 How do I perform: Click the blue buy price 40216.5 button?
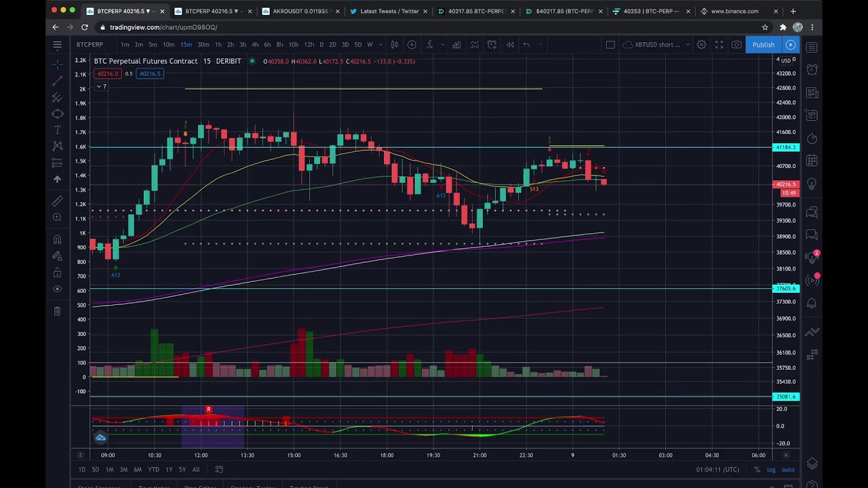(150, 74)
